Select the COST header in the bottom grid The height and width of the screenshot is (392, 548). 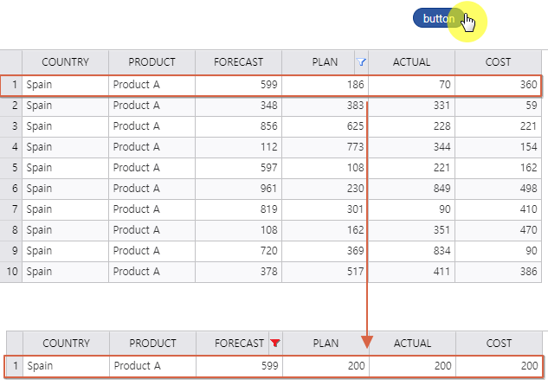pyautogui.click(x=499, y=344)
